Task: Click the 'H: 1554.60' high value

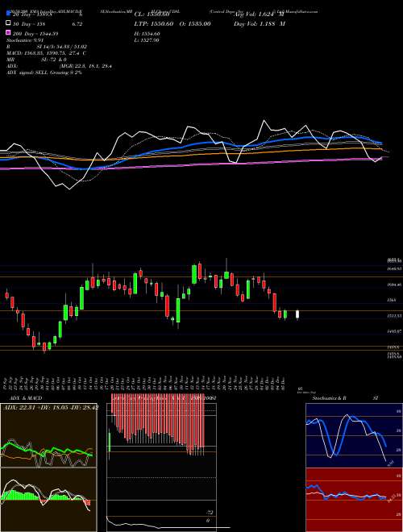Action: click(147, 34)
